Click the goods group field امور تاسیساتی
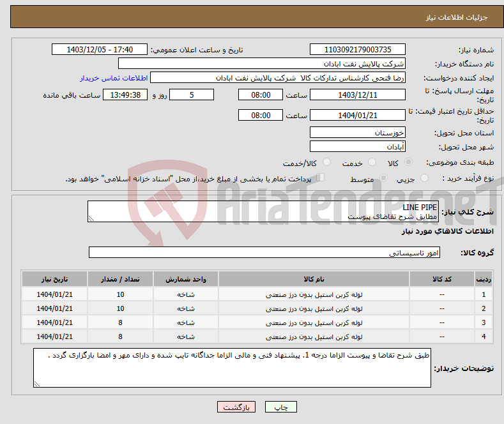The image size is (504, 424). click(x=264, y=252)
